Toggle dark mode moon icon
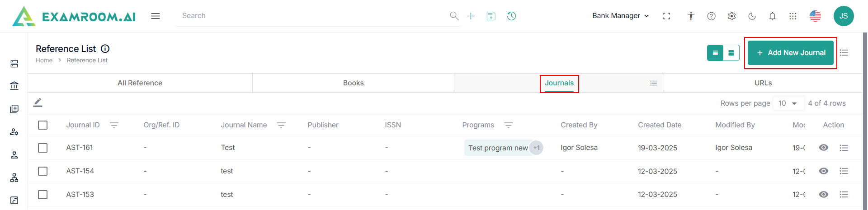 752,16
